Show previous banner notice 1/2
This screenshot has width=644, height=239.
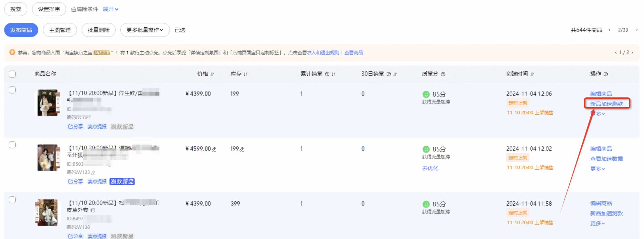[x=616, y=53]
